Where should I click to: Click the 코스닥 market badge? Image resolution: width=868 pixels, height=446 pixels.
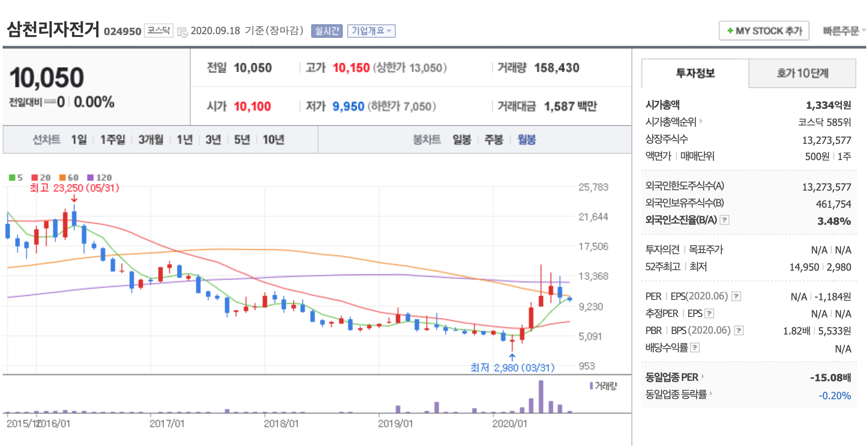pyautogui.click(x=159, y=31)
